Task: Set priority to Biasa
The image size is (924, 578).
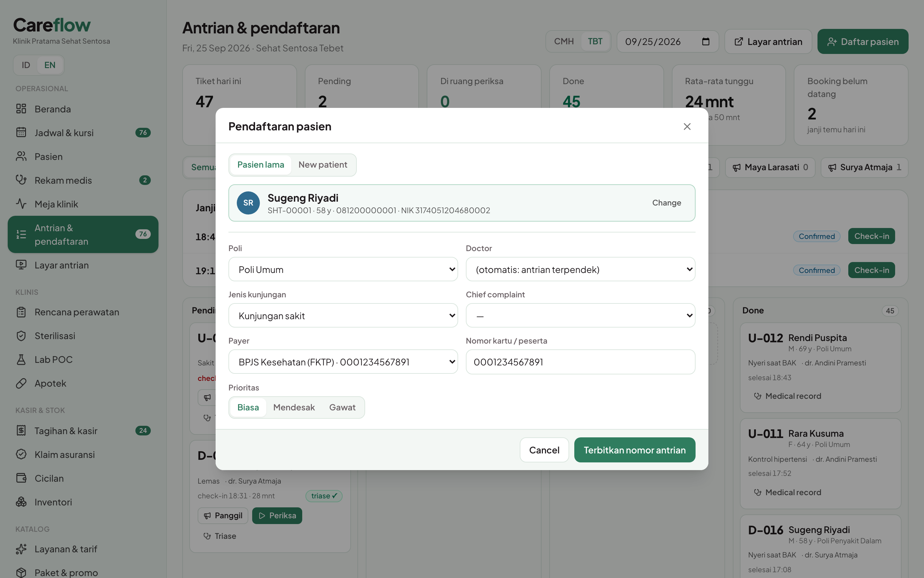Action: (248, 407)
